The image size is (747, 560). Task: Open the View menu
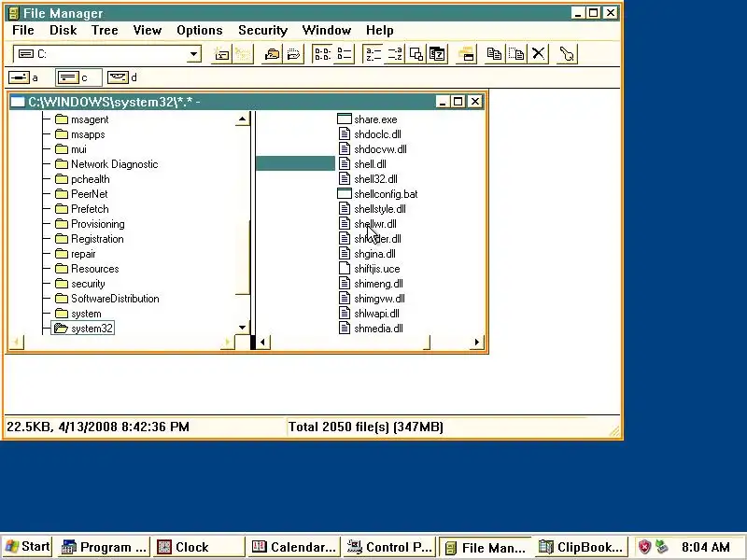pos(148,31)
